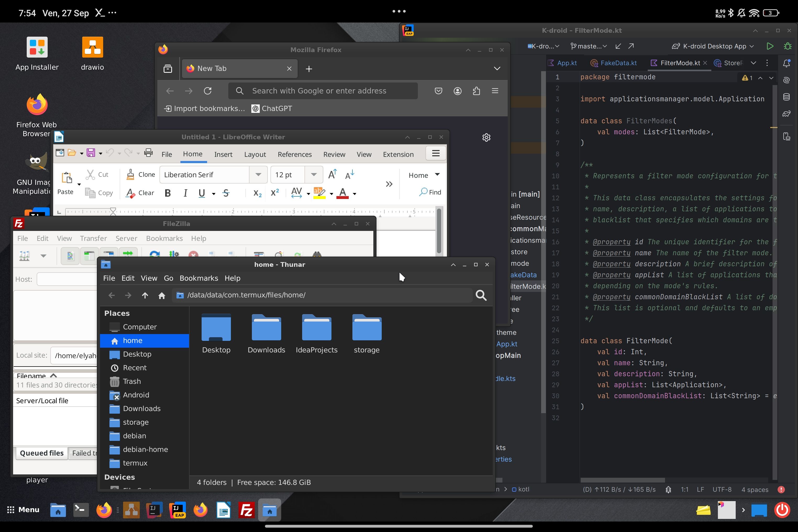Open the Liberation Serif font name dropdown
The width and height of the screenshot is (798, 532).
258,175
